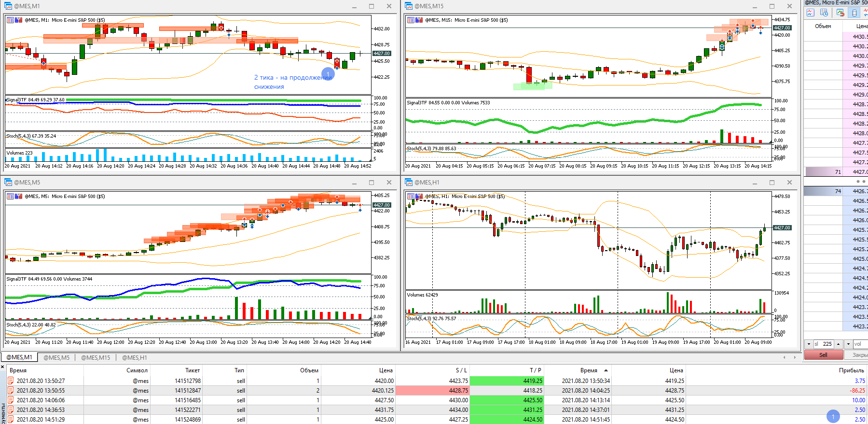The height and width of the screenshot is (424, 868).
Task: Sort trade history by Время column header
Action: (x=18, y=370)
